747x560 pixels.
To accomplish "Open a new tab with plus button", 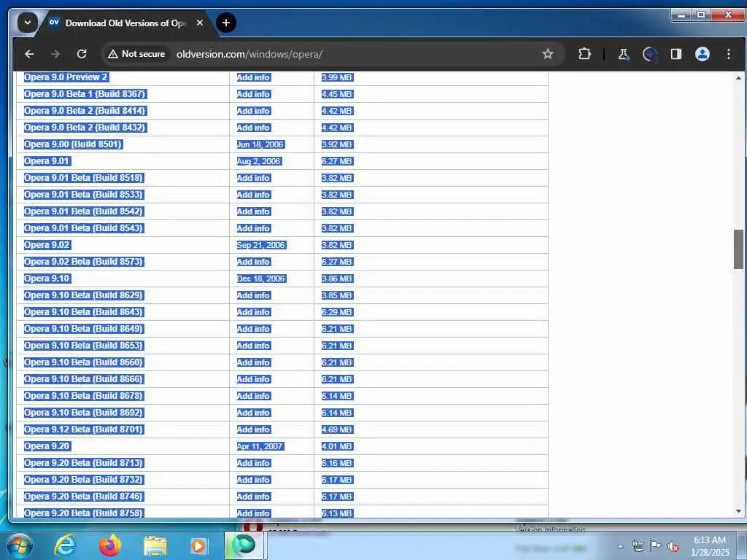I will click(x=226, y=23).
